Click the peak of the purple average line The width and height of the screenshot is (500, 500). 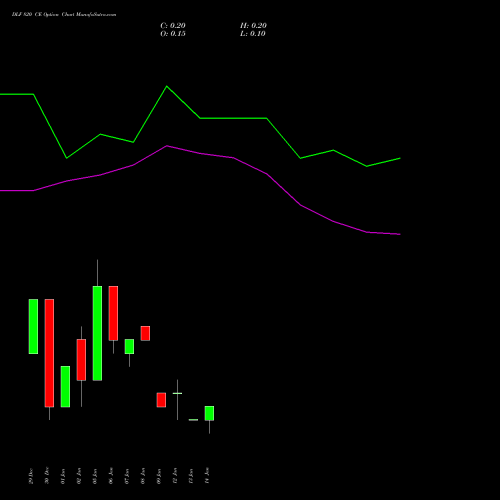coord(167,146)
